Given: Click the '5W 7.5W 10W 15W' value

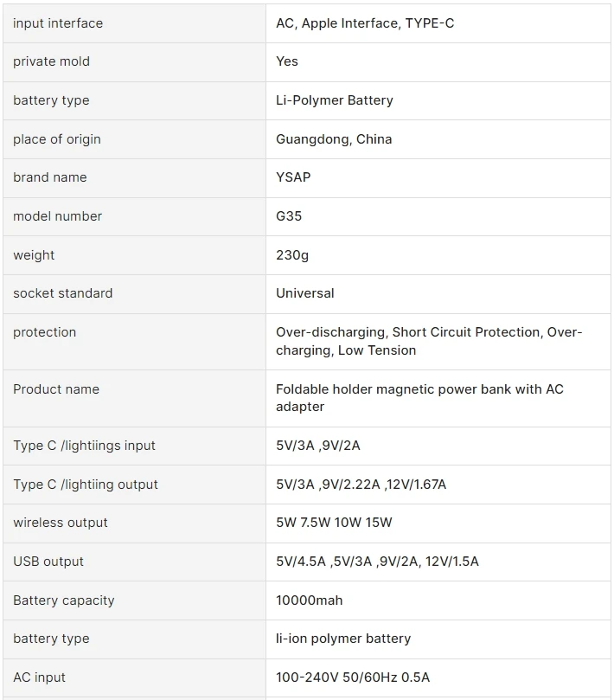Looking at the screenshot, I should click(x=334, y=523).
